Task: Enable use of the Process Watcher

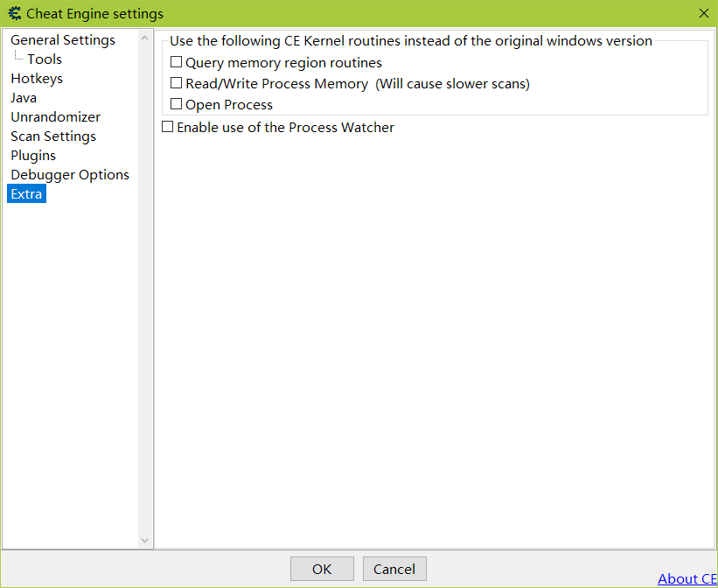Action: [168, 128]
